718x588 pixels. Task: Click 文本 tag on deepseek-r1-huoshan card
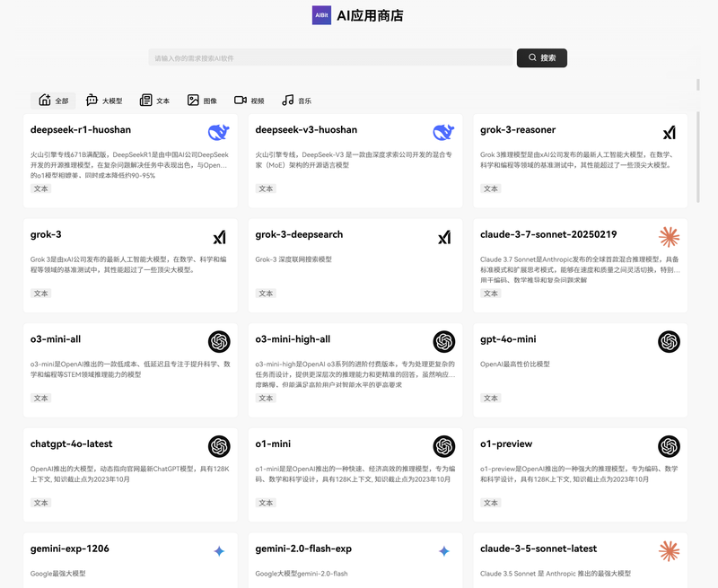[x=40, y=189]
